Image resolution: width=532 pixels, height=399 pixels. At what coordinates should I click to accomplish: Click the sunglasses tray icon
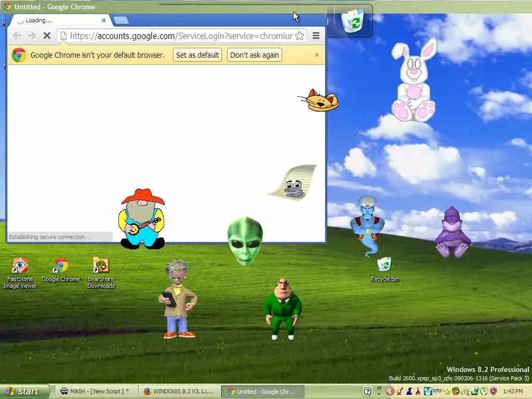pyautogui.click(x=437, y=391)
